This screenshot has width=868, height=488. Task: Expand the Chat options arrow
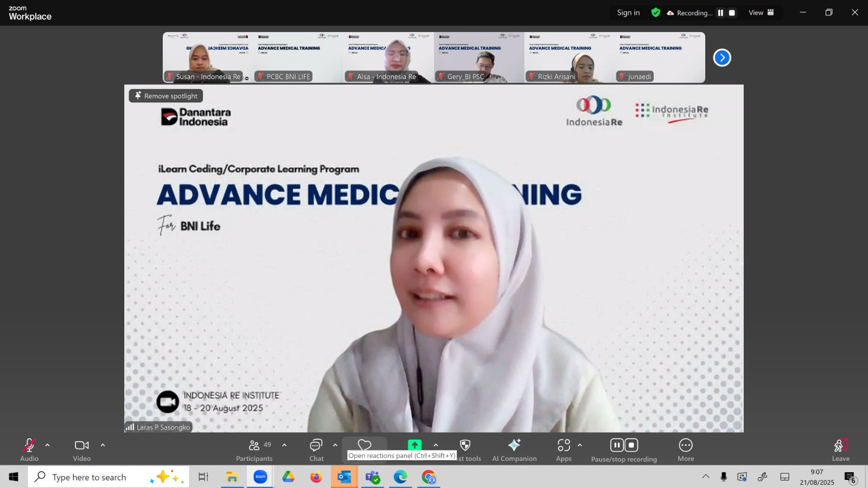pos(335,445)
